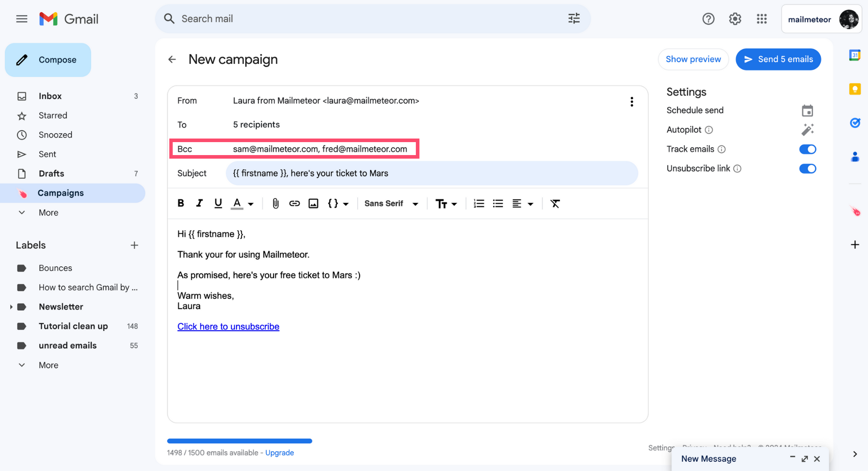The width and height of the screenshot is (868, 471).
Task: Open Google Tasks in the side panel
Action: click(x=855, y=122)
